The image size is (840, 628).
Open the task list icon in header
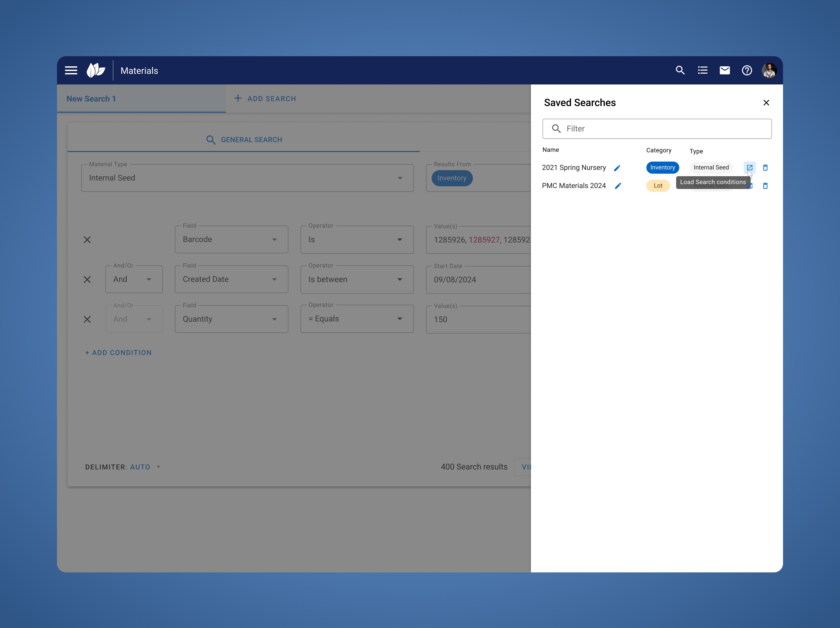coord(702,71)
